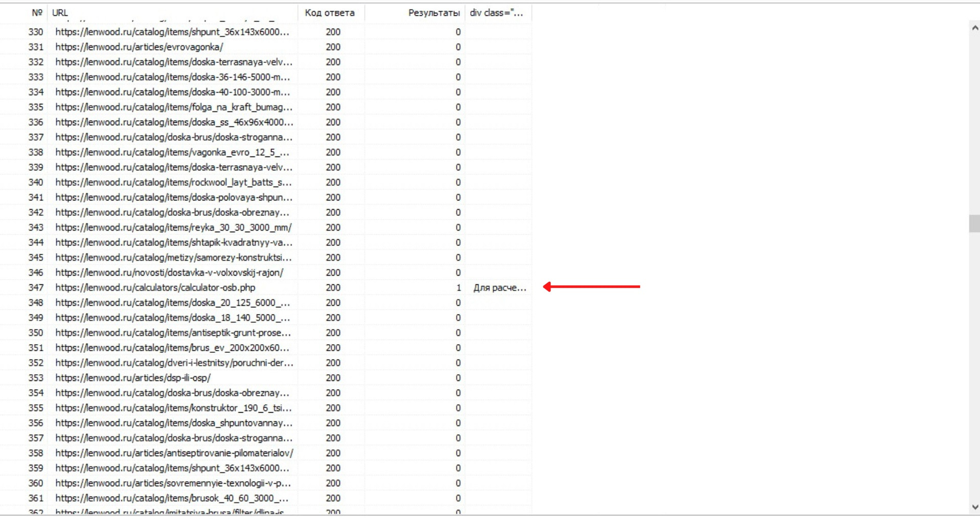Select row 334 doska-40-100-3000 URL
Screen dimensions: 980x519
point(172,92)
